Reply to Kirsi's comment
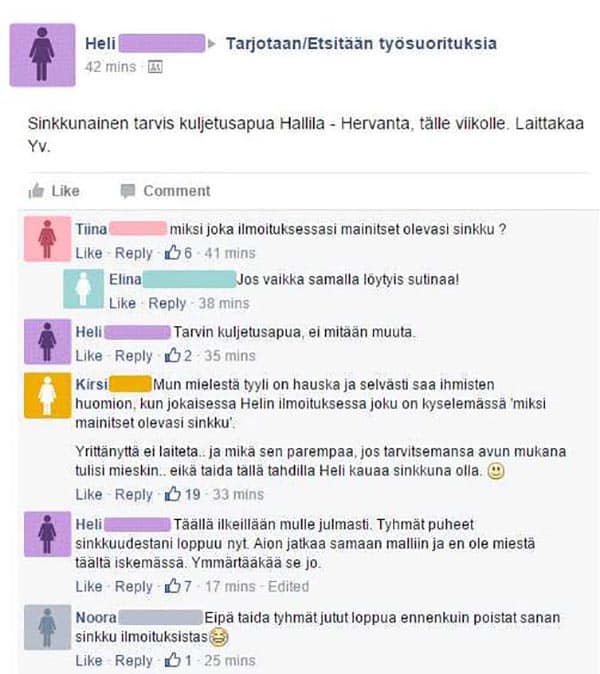 click(134, 495)
